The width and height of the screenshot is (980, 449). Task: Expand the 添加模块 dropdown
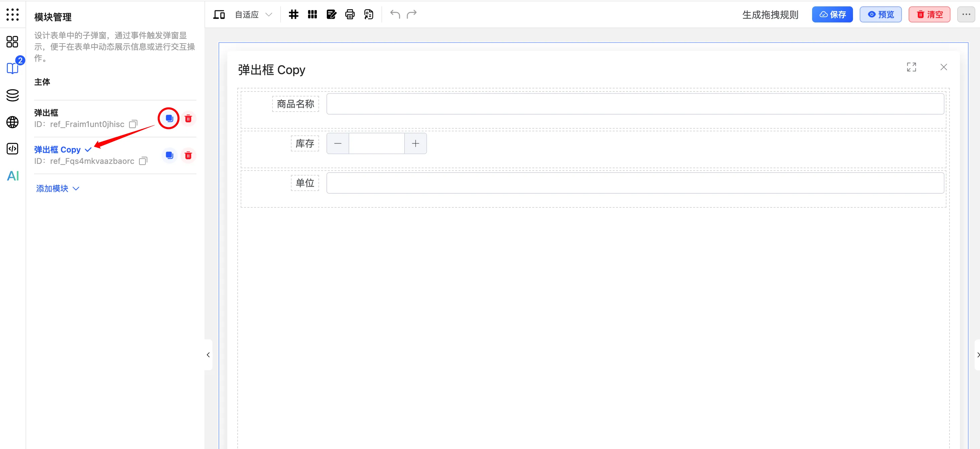tap(57, 189)
